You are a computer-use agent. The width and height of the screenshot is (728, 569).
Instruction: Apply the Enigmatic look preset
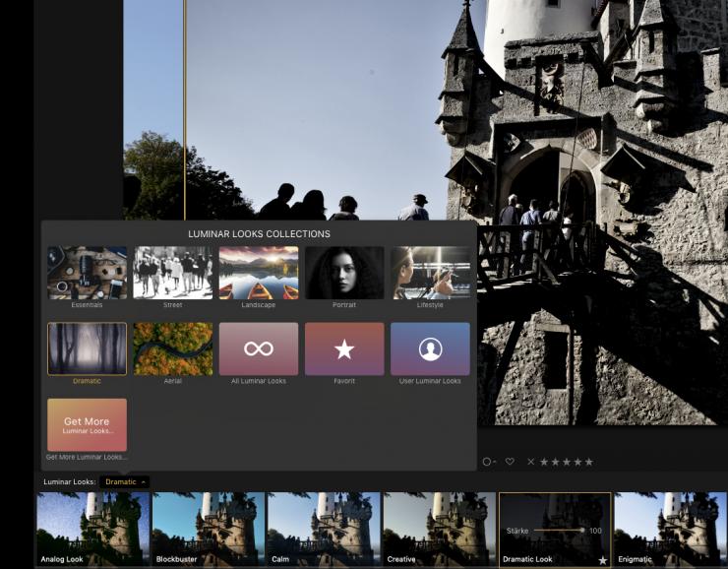(670, 529)
